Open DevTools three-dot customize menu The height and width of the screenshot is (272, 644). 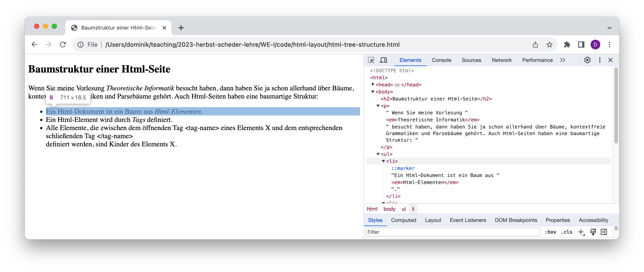pyautogui.click(x=600, y=60)
